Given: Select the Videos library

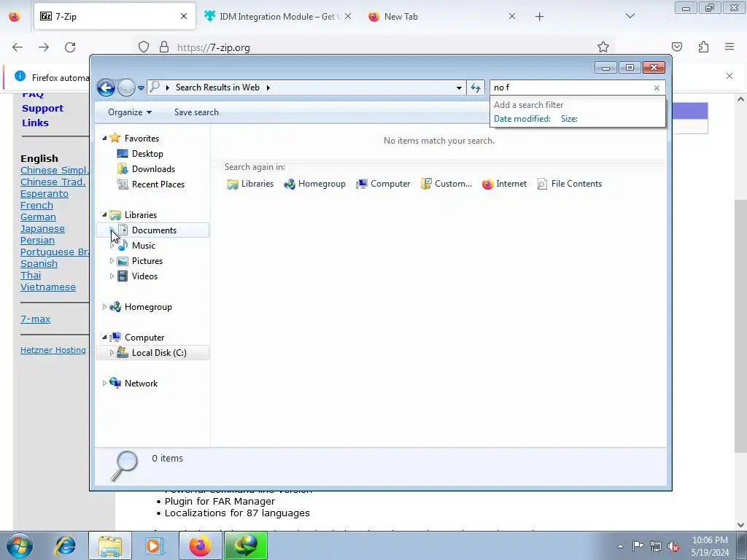Looking at the screenshot, I should (x=144, y=276).
